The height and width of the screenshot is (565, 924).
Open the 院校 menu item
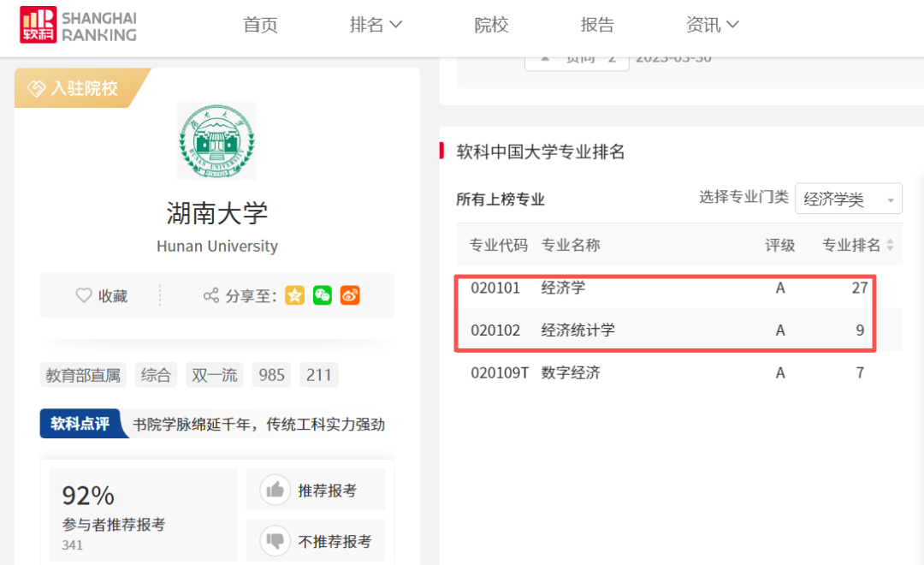pyautogui.click(x=491, y=25)
